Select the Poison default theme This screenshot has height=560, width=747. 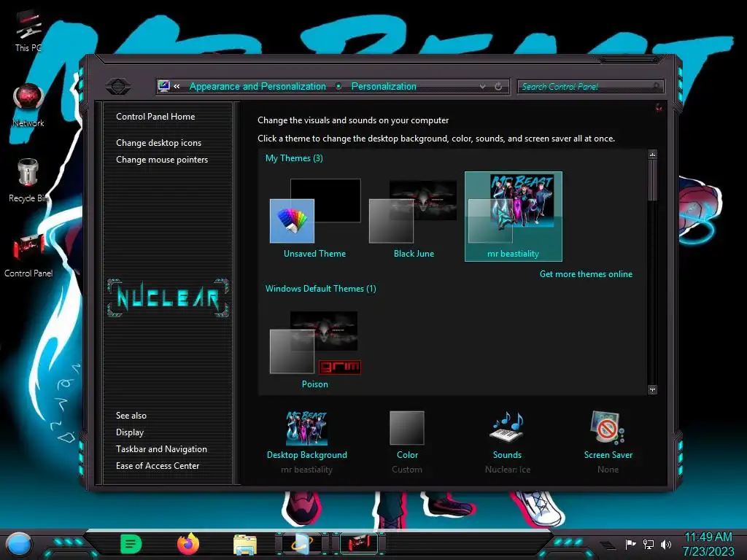pyautogui.click(x=315, y=348)
